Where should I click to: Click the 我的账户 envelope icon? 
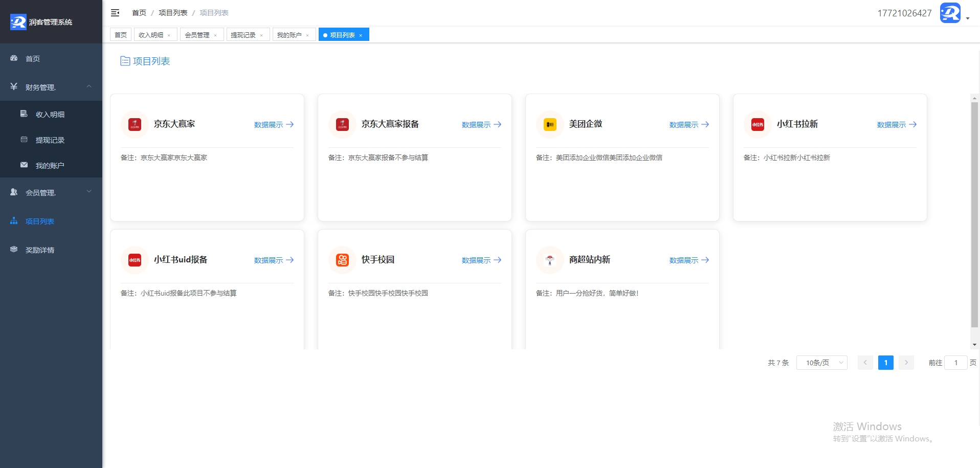click(x=24, y=165)
